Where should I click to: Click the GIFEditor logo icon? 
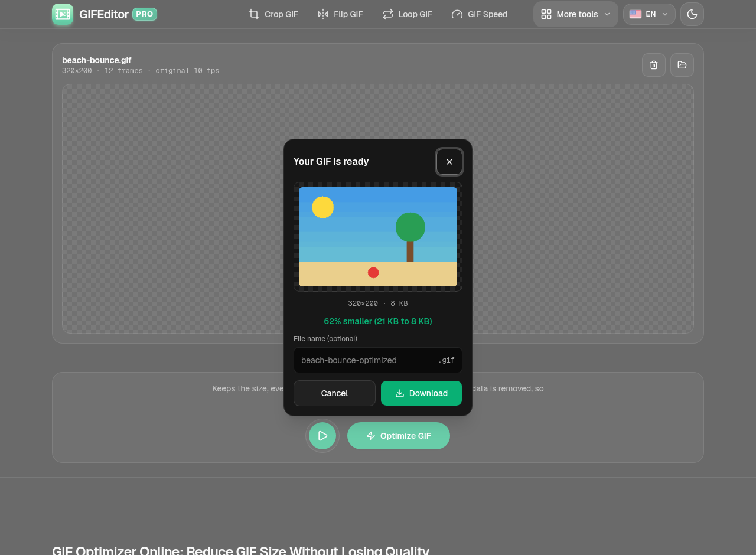pyautogui.click(x=63, y=14)
